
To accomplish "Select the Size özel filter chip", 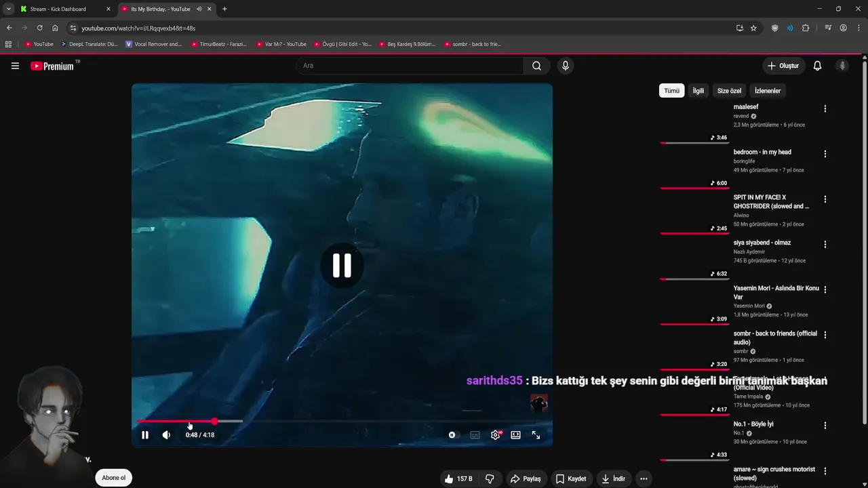I will tap(729, 91).
